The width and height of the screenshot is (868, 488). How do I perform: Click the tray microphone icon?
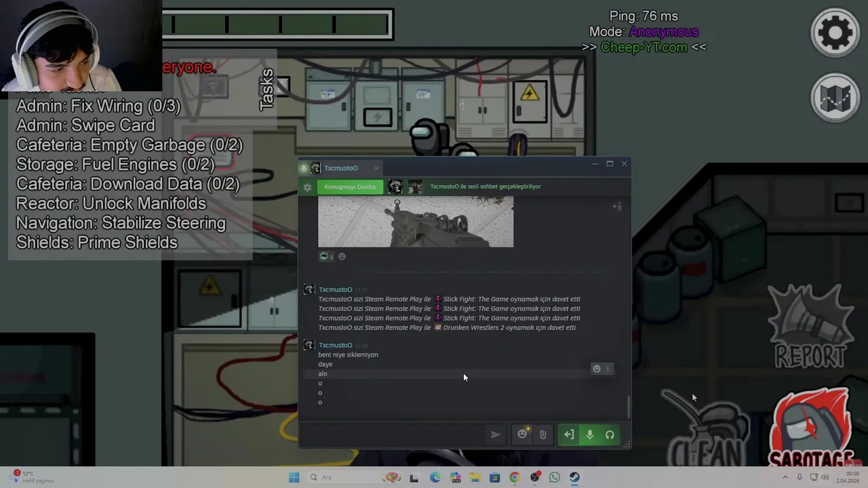pyautogui.click(x=800, y=477)
